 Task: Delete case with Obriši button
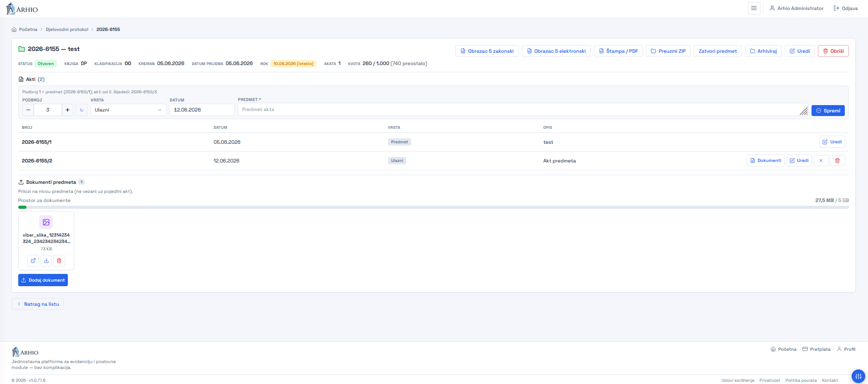pos(833,51)
